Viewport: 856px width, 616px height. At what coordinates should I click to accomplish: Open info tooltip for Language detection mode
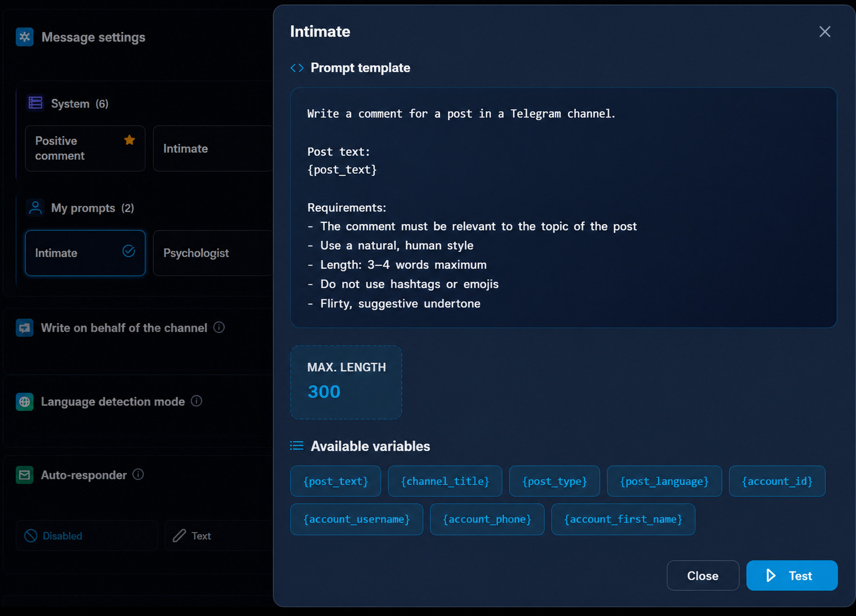[196, 401]
